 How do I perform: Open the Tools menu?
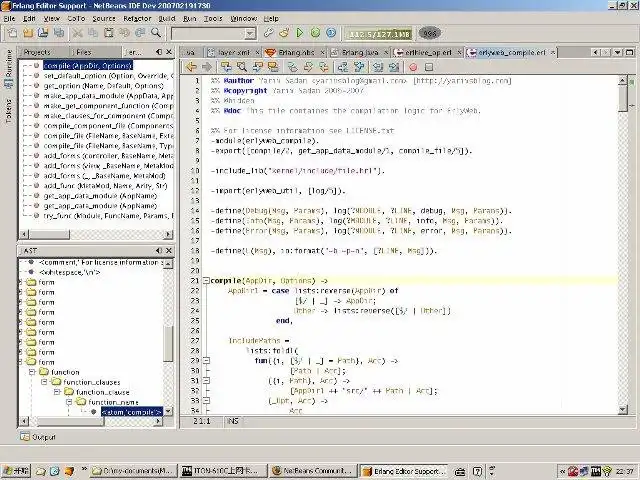click(213, 18)
